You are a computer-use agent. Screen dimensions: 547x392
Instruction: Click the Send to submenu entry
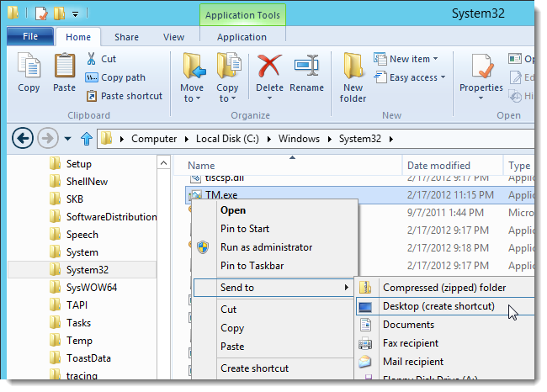click(273, 288)
